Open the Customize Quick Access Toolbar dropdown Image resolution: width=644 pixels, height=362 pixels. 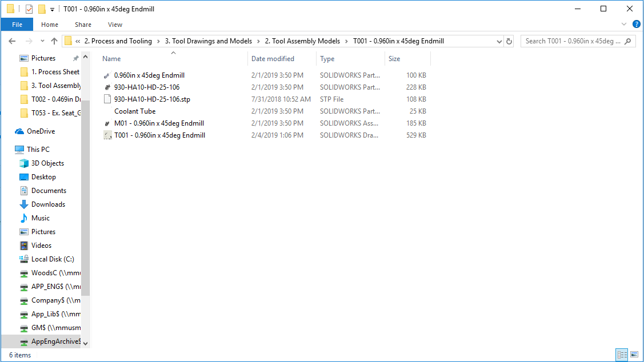(x=52, y=9)
